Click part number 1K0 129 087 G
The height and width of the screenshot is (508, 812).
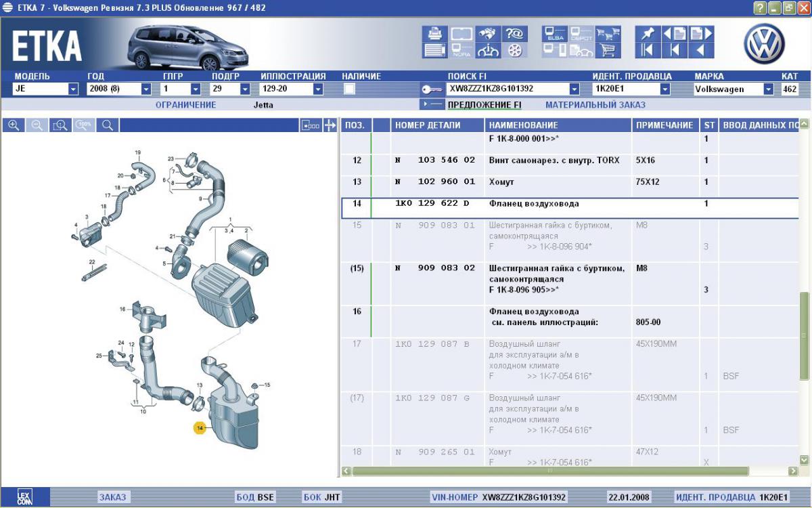pyautogui.click(x=432, y=398)
